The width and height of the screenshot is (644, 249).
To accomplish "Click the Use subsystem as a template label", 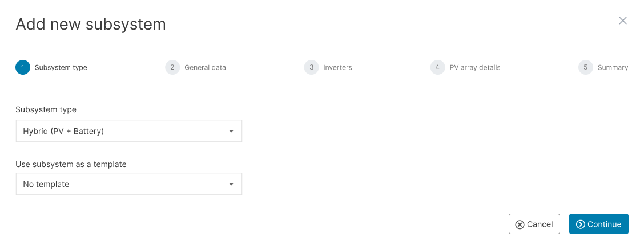I will [71, 164].
